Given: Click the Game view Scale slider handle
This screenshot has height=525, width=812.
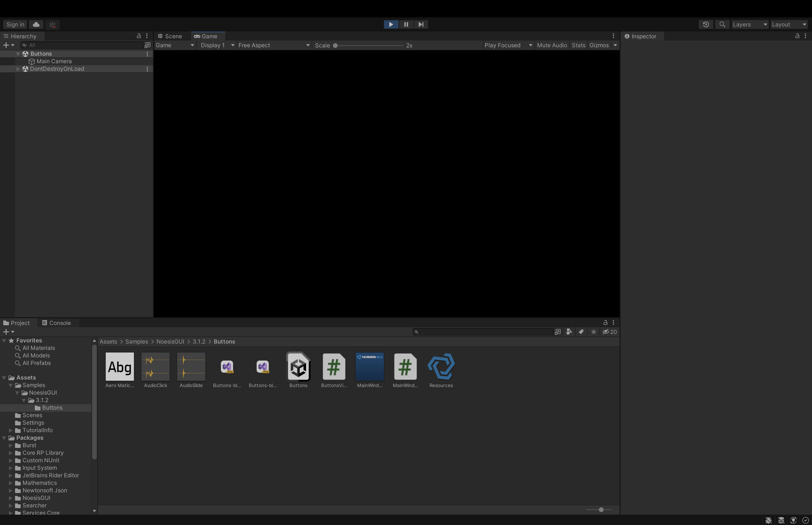Looking at the screenshot, I should pyautogui.click(x=335, y=45).
